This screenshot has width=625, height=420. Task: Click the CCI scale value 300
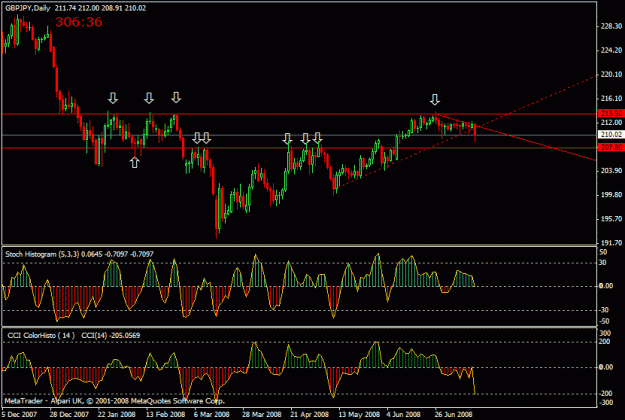[x=605, y=333]
